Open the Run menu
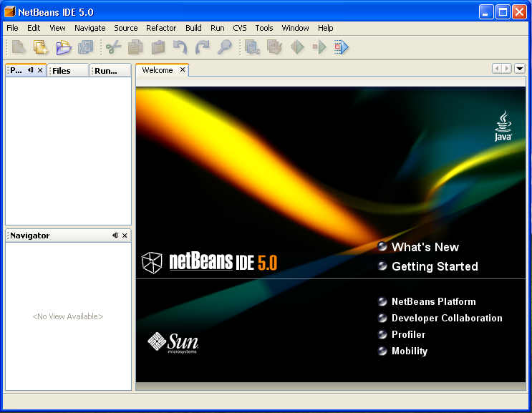This screenshot has height=413, width=532. [217, 28]
